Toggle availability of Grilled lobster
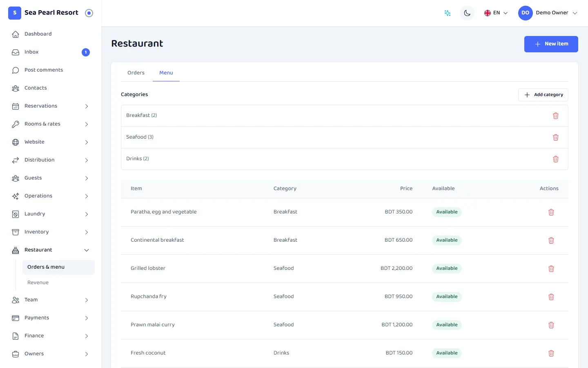The image size is (588, 368). (x=447, y=269)
